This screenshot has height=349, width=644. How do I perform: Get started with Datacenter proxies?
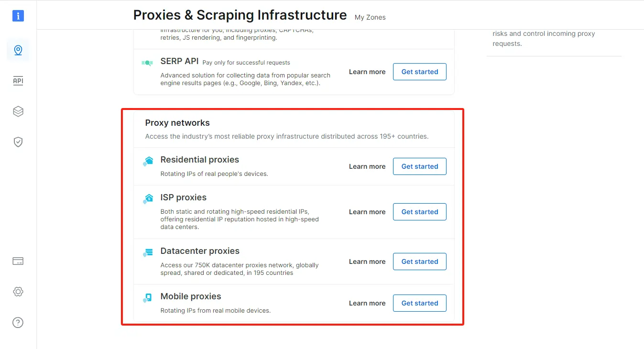point(419,262)
